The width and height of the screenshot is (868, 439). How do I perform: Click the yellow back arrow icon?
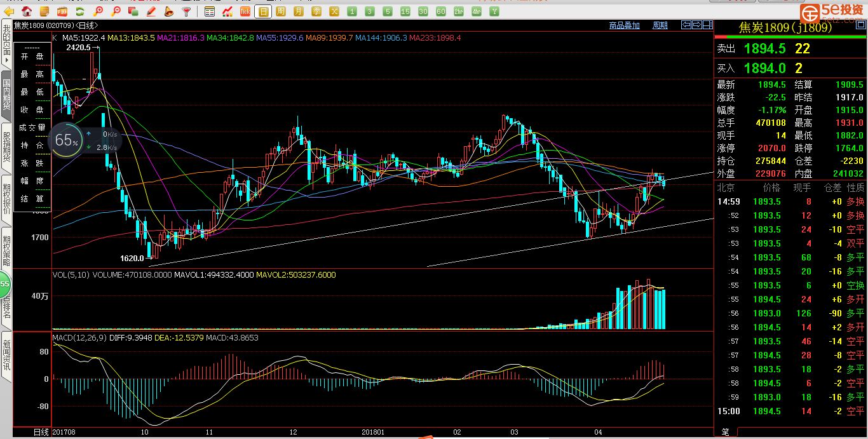click(9, 11)
